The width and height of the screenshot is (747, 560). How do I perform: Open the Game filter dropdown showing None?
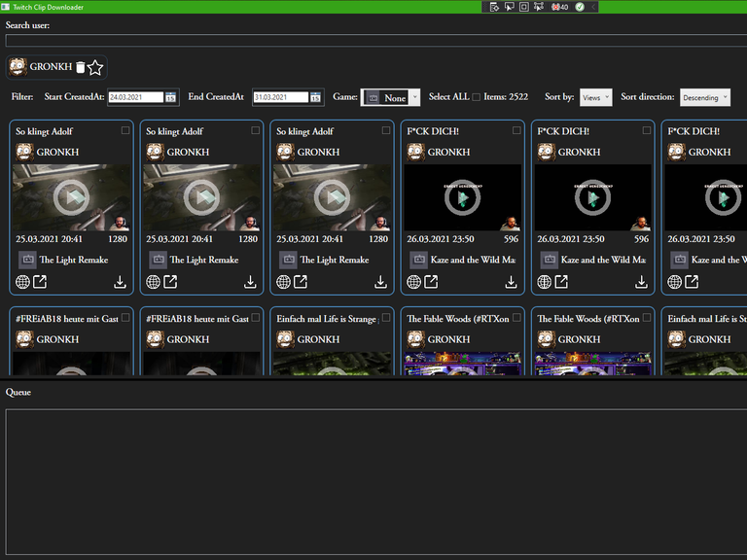pyautogui.click(x=390, y=97)
